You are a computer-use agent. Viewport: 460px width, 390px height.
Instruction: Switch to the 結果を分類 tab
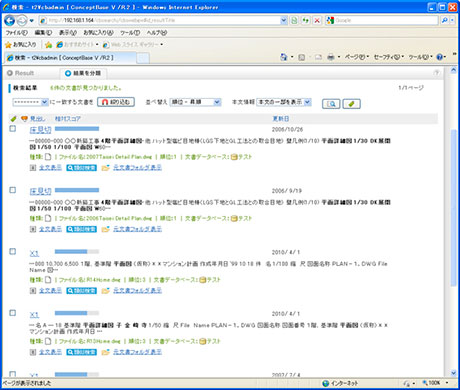(x=83, y=73)
